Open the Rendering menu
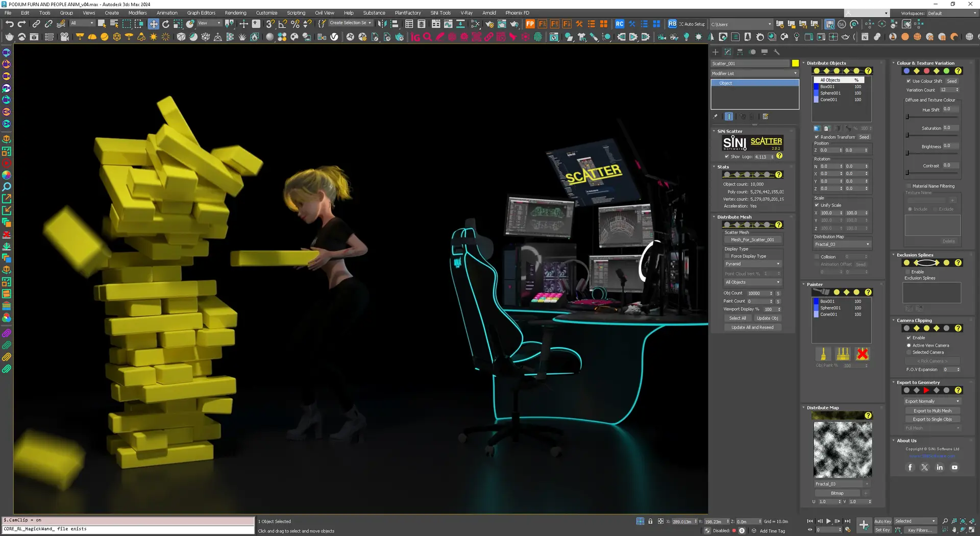This screenshot has width=980, height=536. tap(235, 13)
